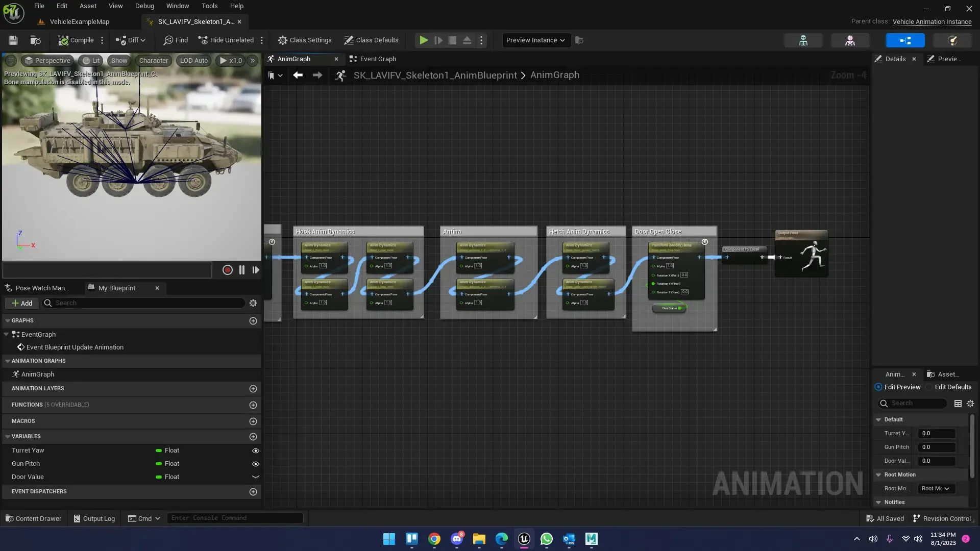This screenshot has height=551, width=980.
Task: Add a new variable using plus icon
Action: (253, 437)
